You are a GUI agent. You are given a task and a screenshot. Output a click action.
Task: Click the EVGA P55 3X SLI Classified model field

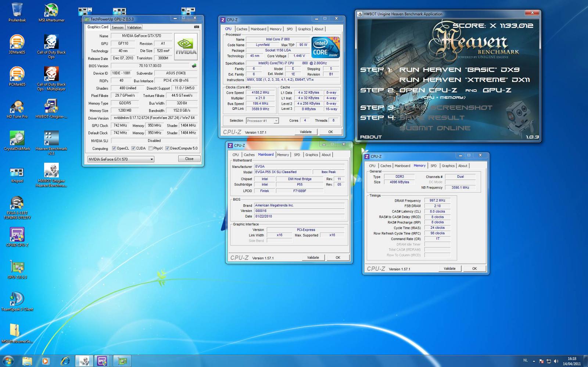click(282, 172)
